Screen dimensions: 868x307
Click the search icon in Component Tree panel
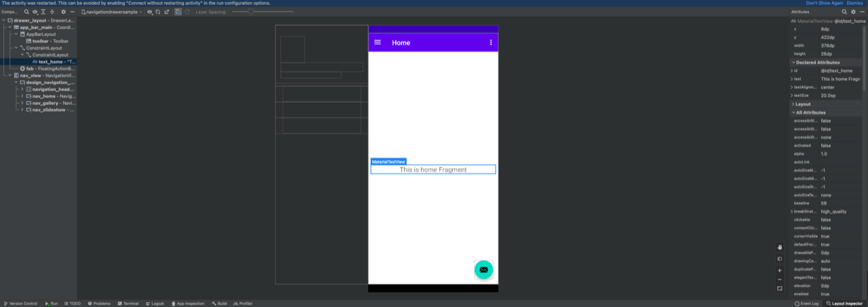point(26,12)
